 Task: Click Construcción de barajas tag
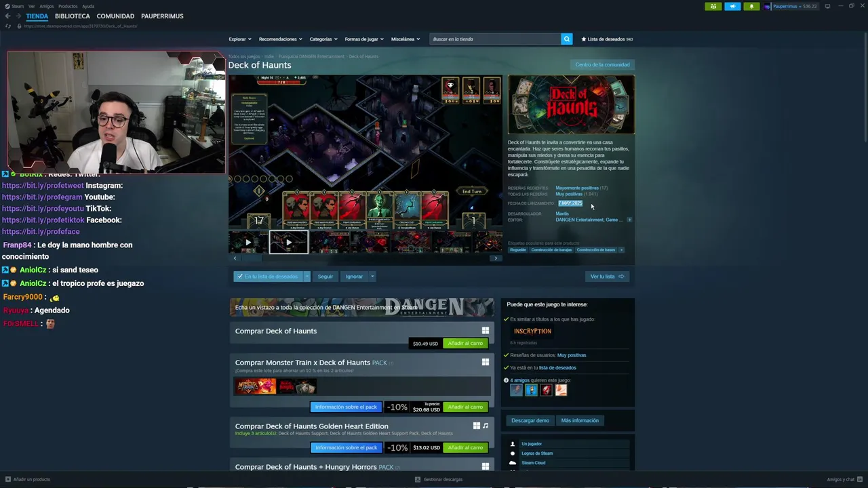click(551, 249)
